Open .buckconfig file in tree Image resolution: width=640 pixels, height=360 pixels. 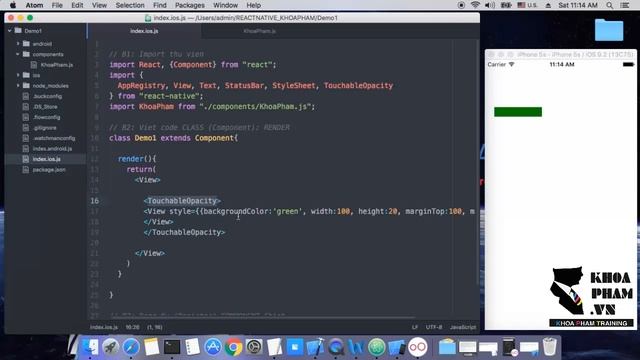click(47, 96)
